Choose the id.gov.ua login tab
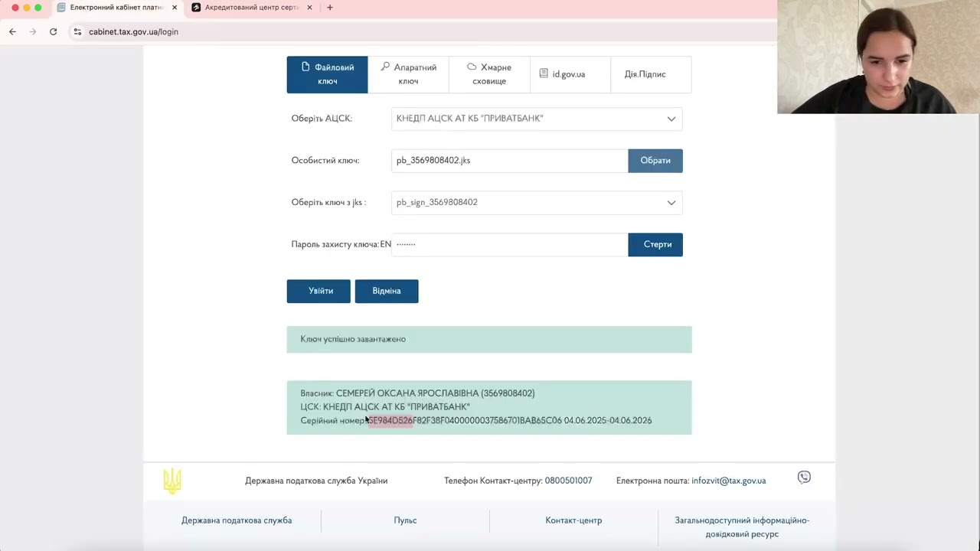The height and width of the screenshot is (551, 980). coord(570,74)
